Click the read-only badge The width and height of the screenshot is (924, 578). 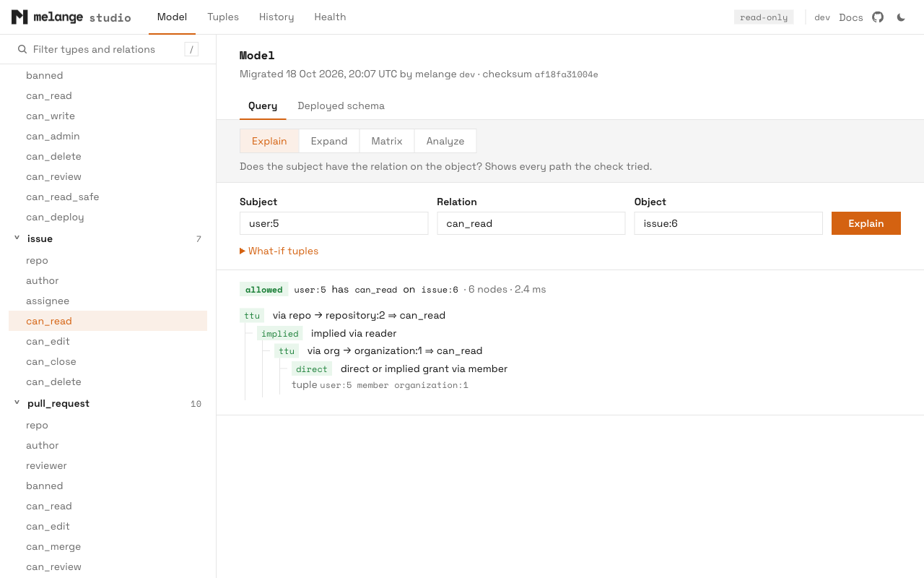[x=764, y=17]
